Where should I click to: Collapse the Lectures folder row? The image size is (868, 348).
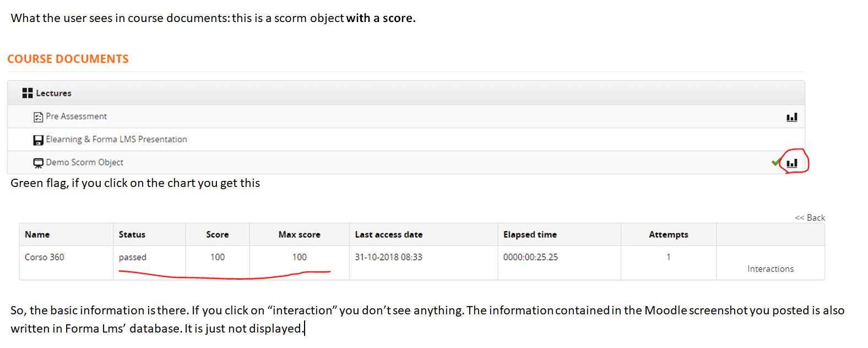pyautogui.click(x=53, y=93)
